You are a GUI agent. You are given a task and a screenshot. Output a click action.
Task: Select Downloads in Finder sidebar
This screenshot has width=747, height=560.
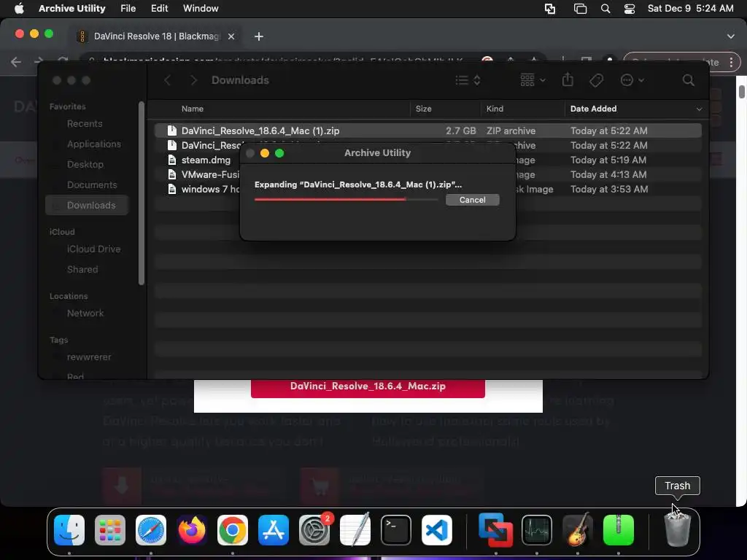tap(87, 205)
